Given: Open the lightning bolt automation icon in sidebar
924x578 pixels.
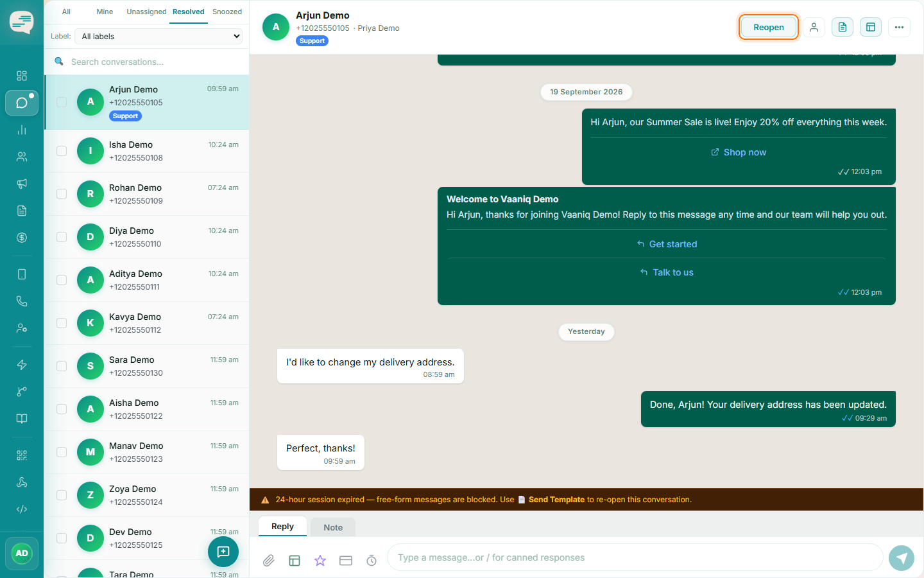Looking at the screenshot, I should pos(22,365).
